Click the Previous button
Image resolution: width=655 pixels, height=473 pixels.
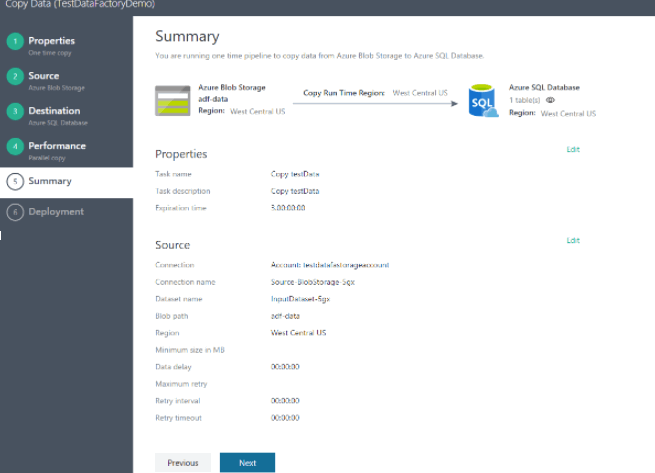tap(183, 463)
